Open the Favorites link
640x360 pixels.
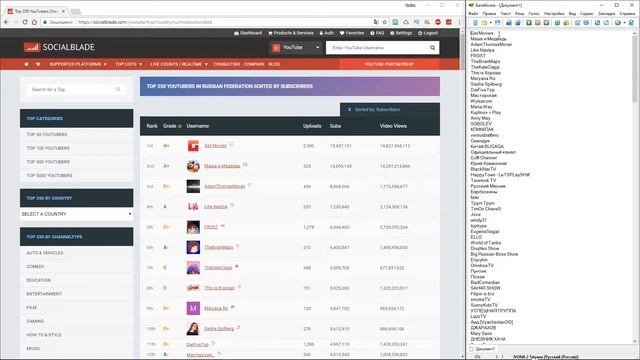(x=352, y=33)
